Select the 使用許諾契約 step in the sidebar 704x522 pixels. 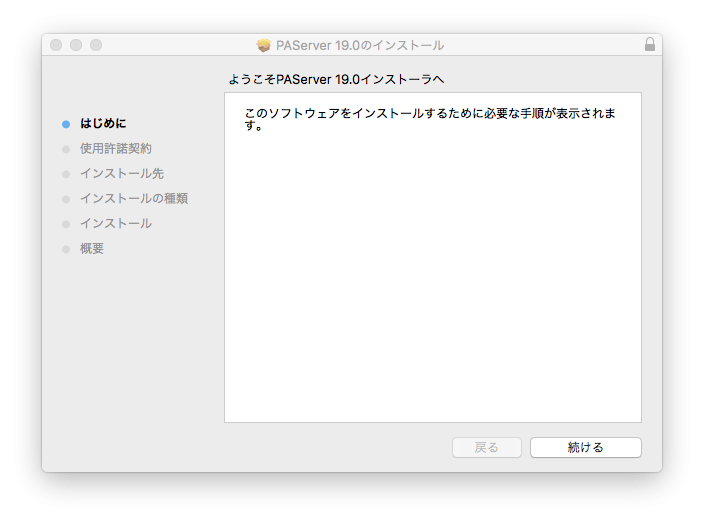point(116,149)
